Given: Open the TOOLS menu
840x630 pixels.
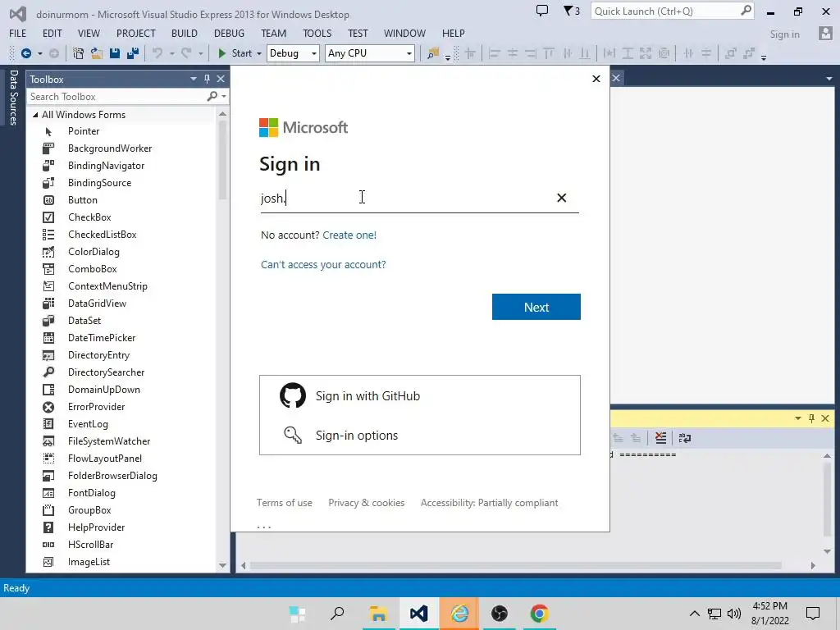Looking at the screenshot, I should pos(317,33).
